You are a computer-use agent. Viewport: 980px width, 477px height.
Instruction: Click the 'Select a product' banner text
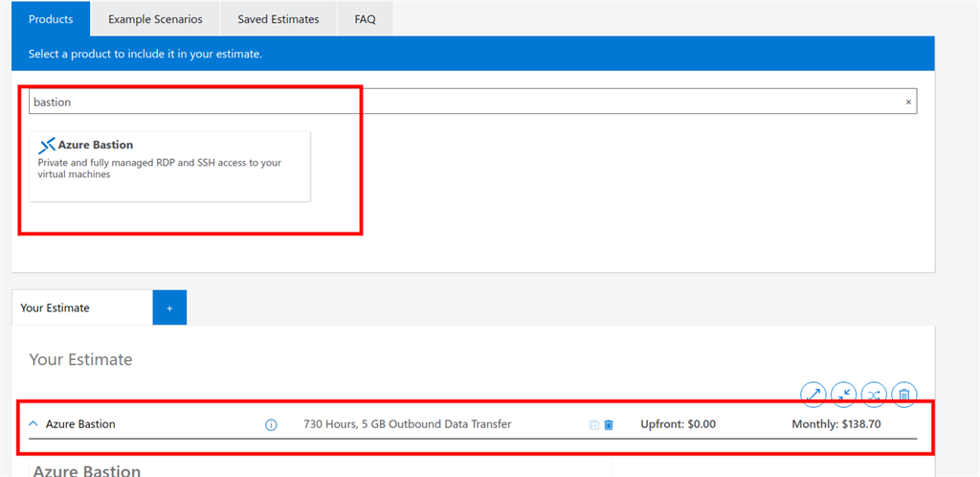pyautogui.click(x=145, y=55)
